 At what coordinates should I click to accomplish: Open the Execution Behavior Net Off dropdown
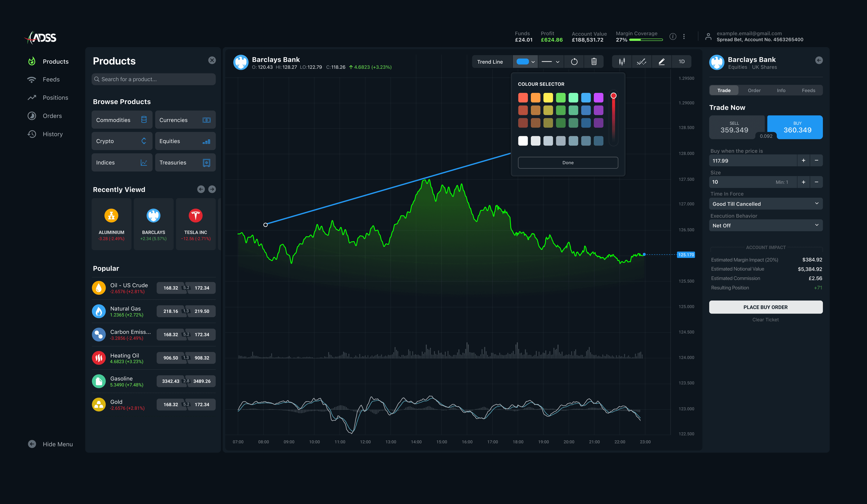pyautogui.click(x=765, y=225)
